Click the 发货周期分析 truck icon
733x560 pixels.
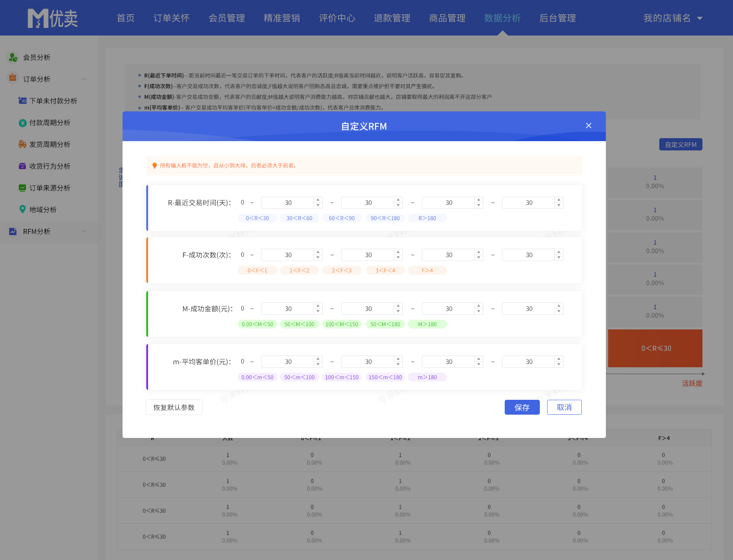pos(23,144)
